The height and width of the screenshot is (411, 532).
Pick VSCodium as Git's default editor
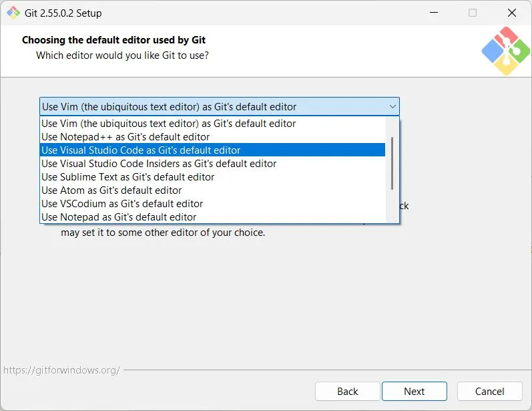click(x=212, y=204)
